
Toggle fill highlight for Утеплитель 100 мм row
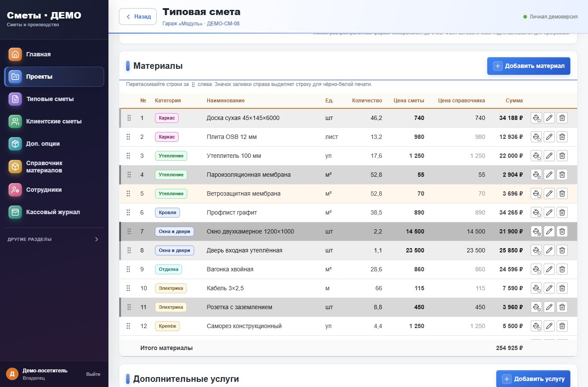536,156
